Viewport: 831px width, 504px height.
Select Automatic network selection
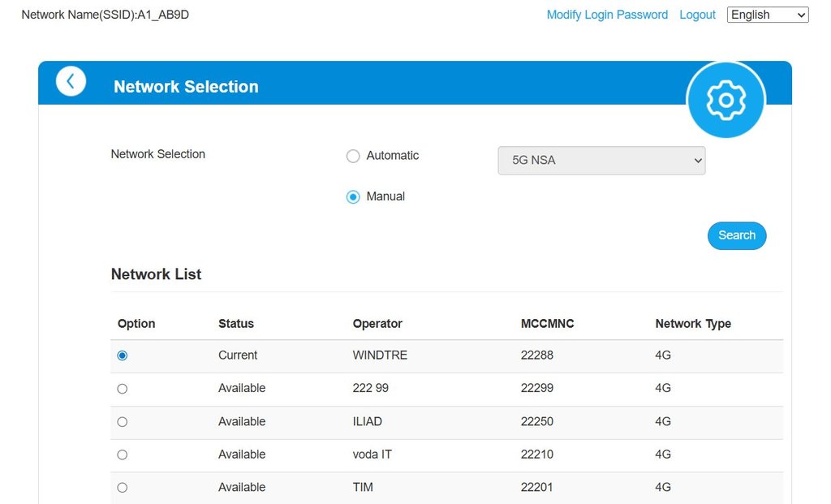click(x=353, y=156)
